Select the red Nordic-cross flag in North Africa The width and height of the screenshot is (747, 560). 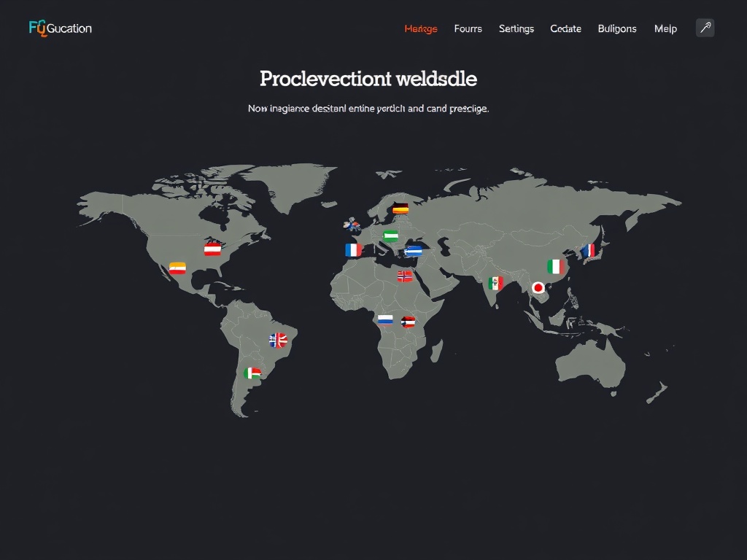pos(405,276)
